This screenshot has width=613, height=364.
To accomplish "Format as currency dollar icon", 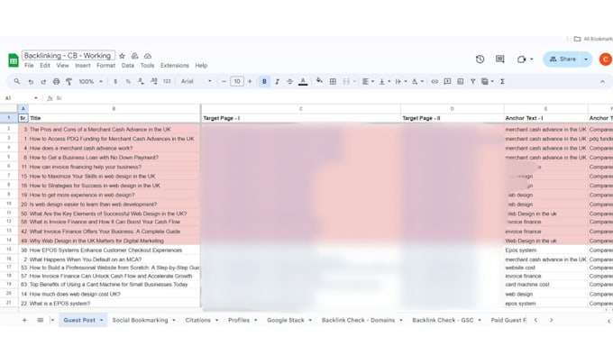I will click(x=115, y=82).
